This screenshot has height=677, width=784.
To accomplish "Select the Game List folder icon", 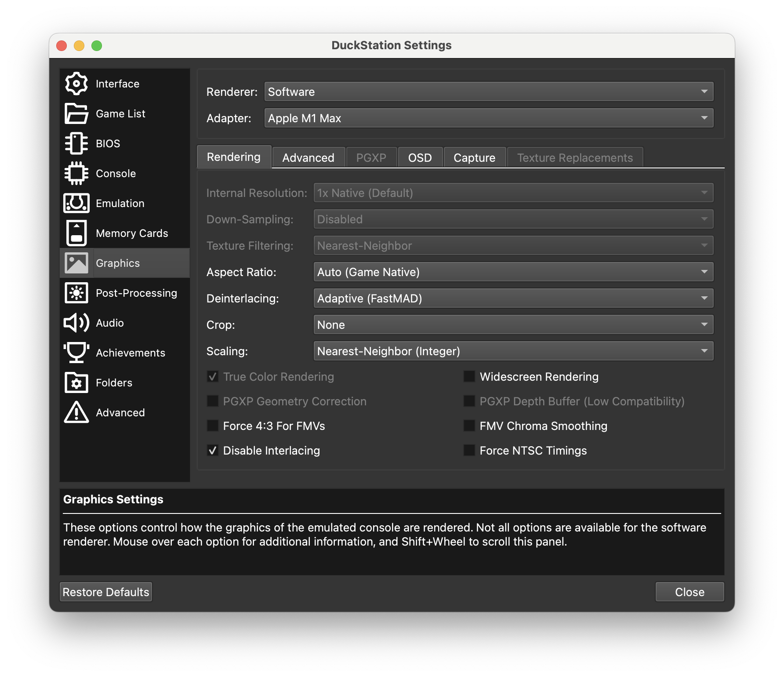I will click(x=76, y=113).
